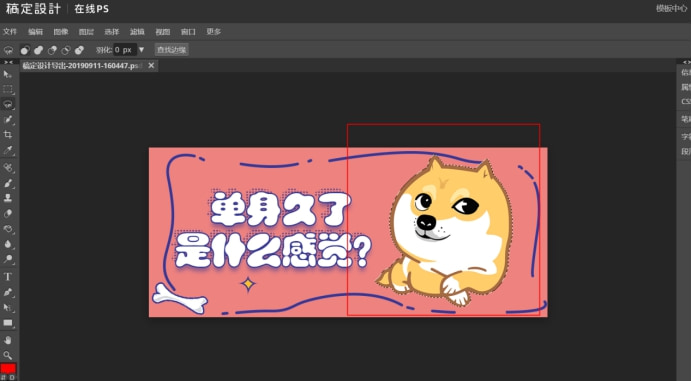Open the feather value dropdown arrow
The height and width of the screenshot is (381, 692).
tap(141, 49)
